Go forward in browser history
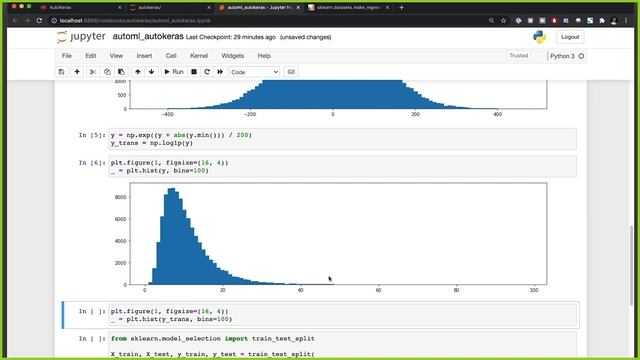Viewport: 640px width, 360px height. 27,20
